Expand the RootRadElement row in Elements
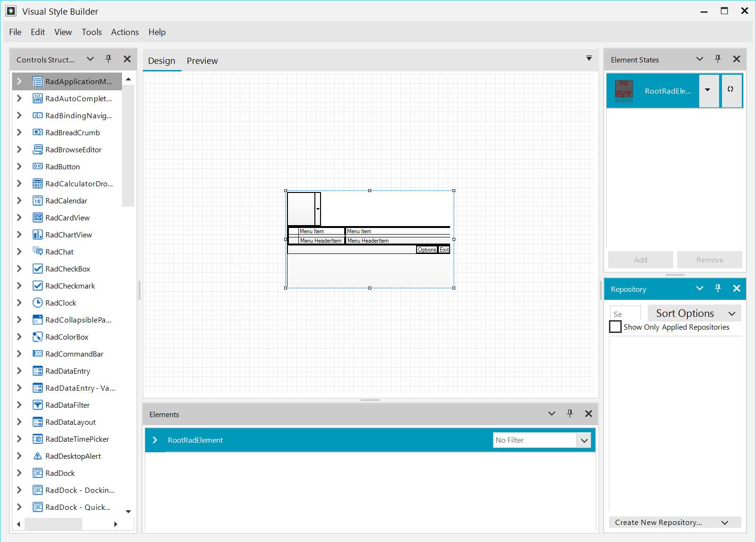This screenshot has height=542, width=756. 155,440
